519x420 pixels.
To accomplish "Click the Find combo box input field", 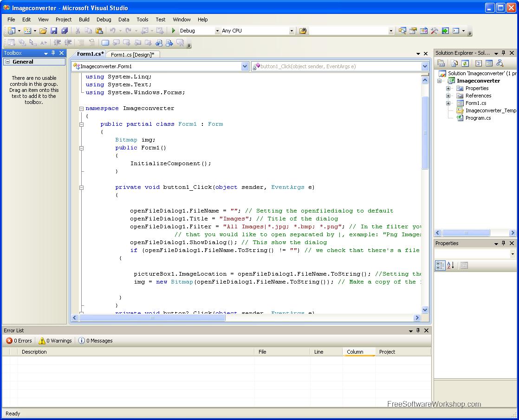I will (x=349, y=31).
